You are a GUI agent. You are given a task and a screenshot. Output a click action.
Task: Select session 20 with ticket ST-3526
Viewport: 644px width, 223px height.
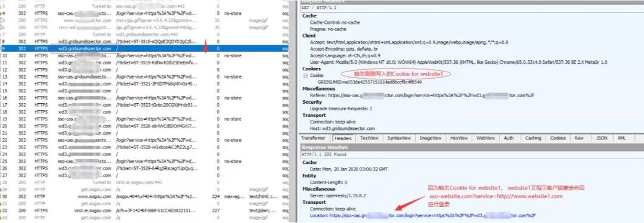coord(144,126)
